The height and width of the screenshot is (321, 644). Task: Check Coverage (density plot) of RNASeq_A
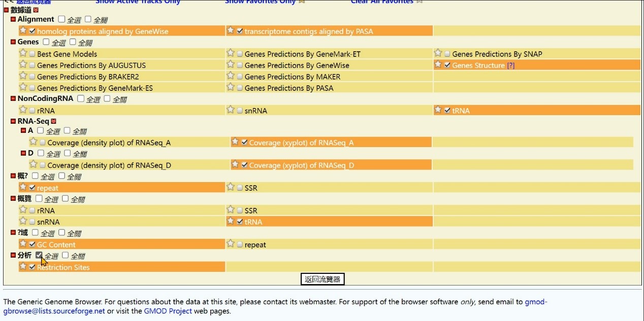pyautogui.click(x=42, y=143)
